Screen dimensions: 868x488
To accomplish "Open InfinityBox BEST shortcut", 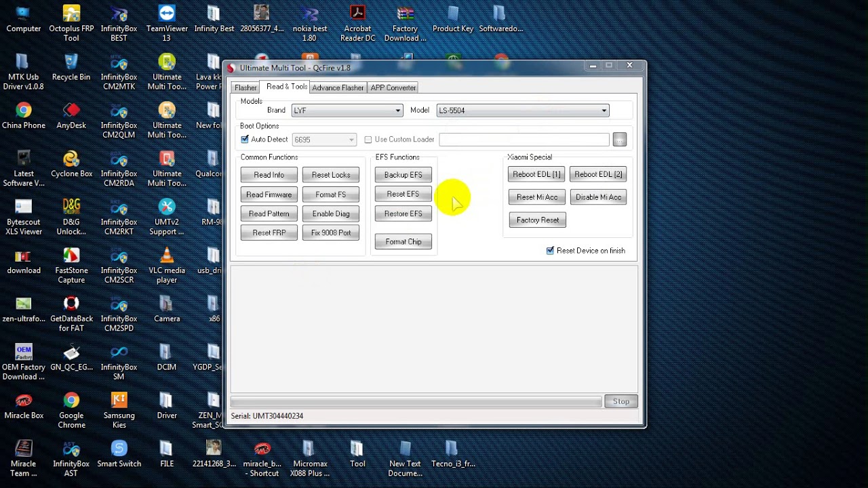I will click(119, 23).
